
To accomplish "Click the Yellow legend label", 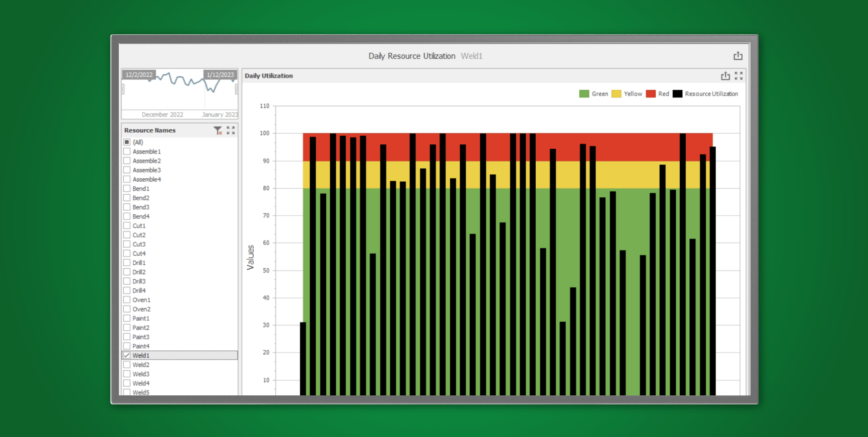I will pyautogui.click(x=633, y=93).
